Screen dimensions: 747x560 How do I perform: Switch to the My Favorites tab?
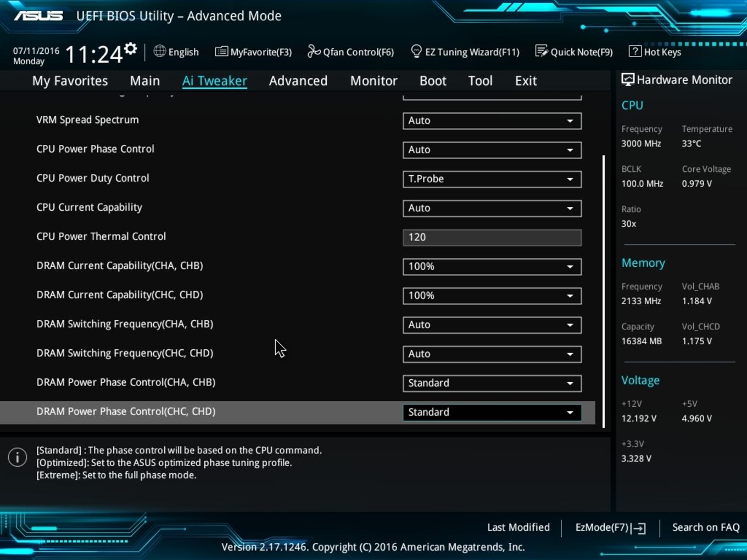point(70,81)
